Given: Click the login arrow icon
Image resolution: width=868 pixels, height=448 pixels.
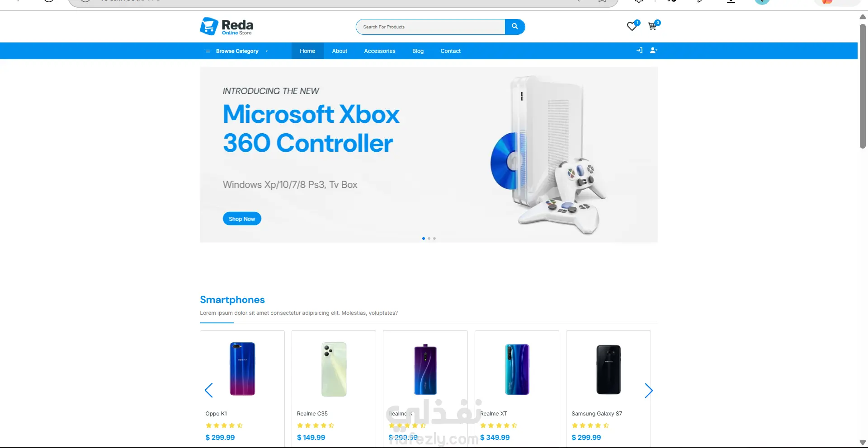Looking at the screenshot, I should click(x=639, y=51).
